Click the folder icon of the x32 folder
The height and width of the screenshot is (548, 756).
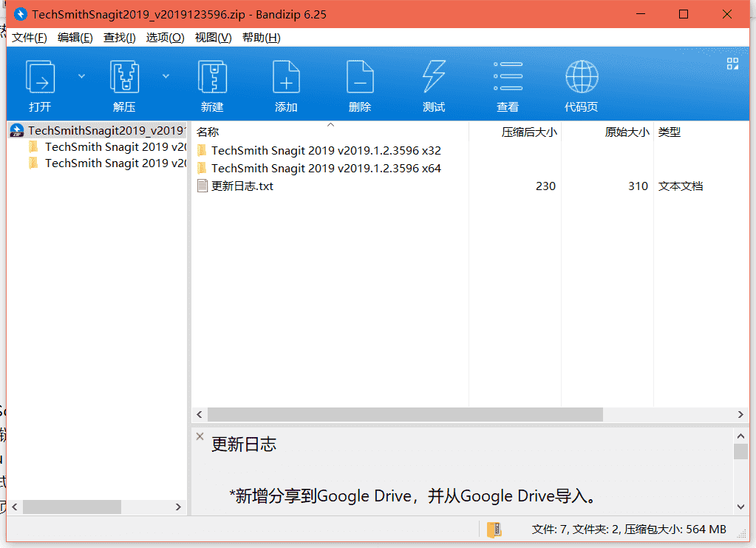coord(202,151)
